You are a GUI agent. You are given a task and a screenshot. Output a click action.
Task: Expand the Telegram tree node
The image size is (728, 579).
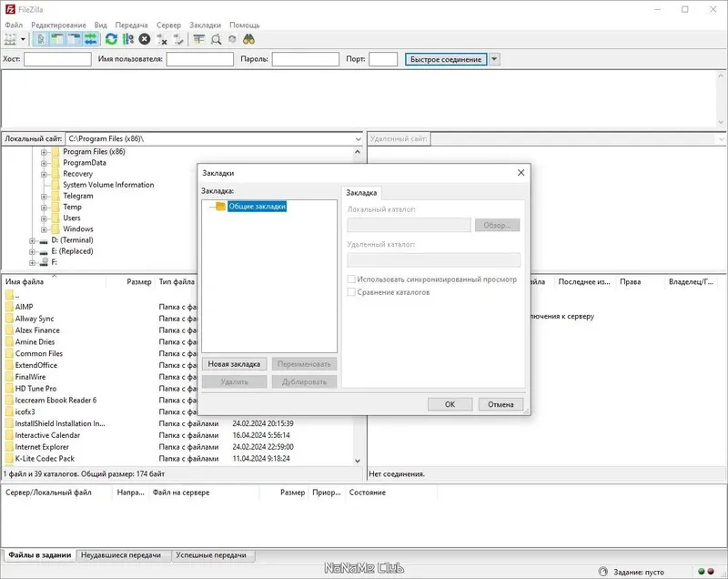point(44,196)
